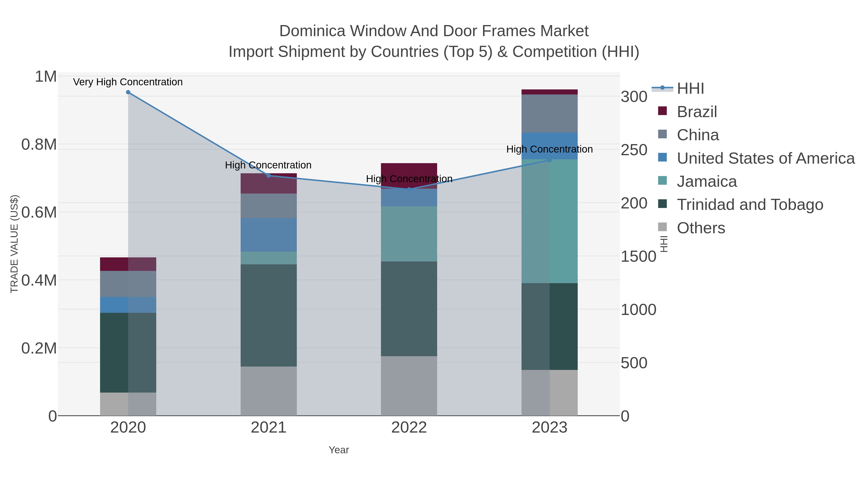
Task: Click the 2023 Others bar segment
Action: [x=549, y=393]
